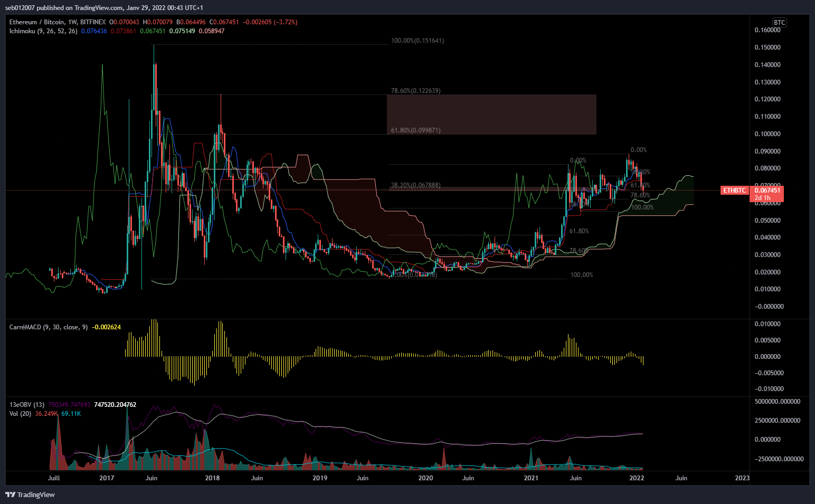
Task: Click the 61.80%(0.099871) Fibonacci label
Action: pyautogui.click(x=415, y=130)
